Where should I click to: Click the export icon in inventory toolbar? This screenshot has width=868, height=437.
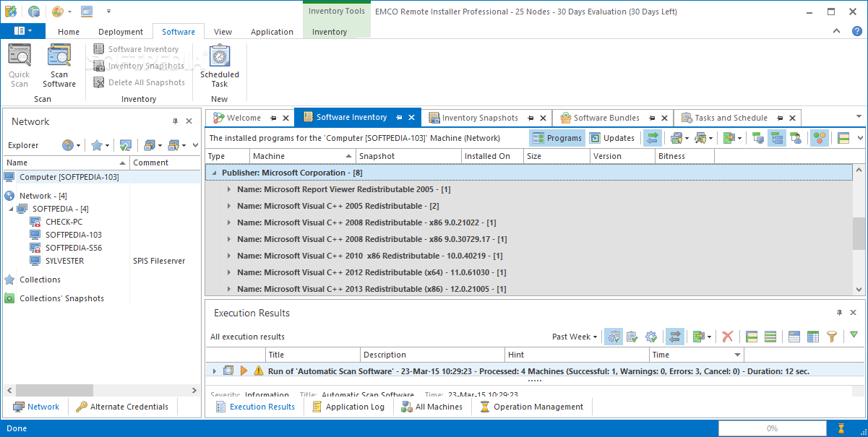pos(731,138)
